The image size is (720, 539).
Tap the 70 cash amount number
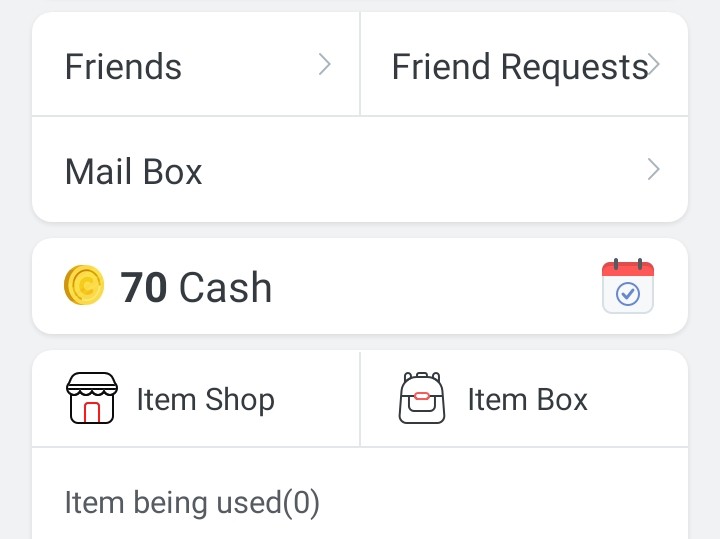144,288
